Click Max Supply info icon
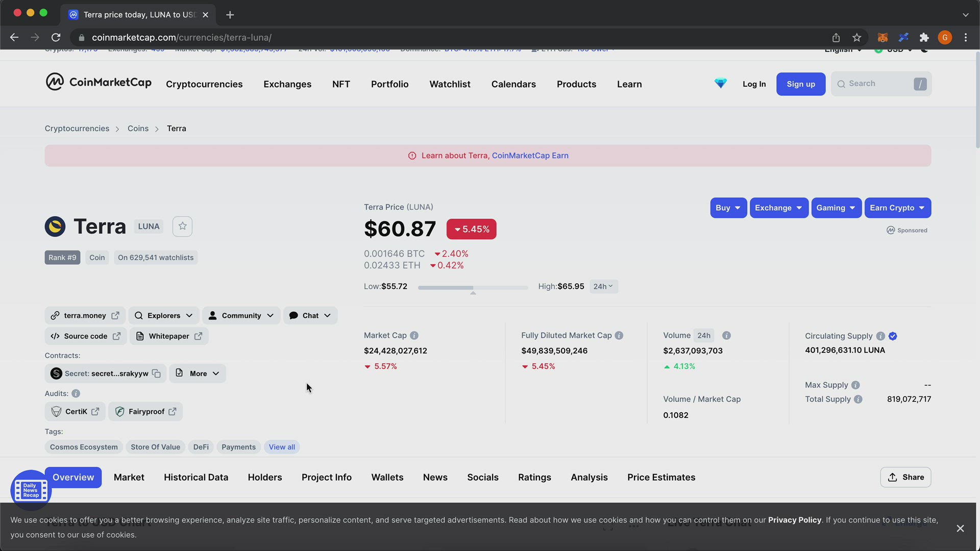Screen dimensions: 980x551 coord(855,385)
